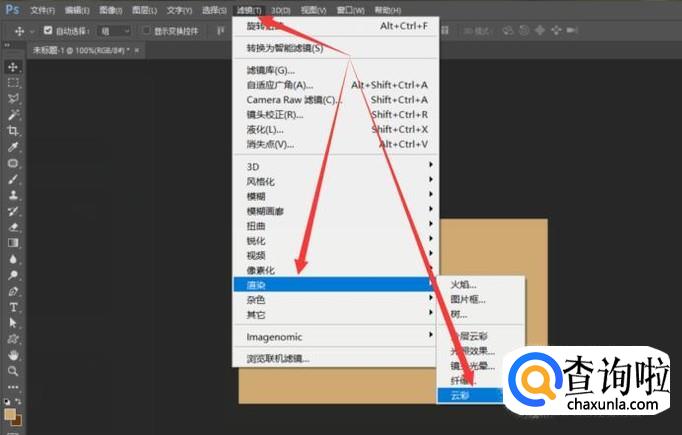Expand the 杂色 submenu
The image size is (682, 435).
pyautogui.click(x=335, y=300)
